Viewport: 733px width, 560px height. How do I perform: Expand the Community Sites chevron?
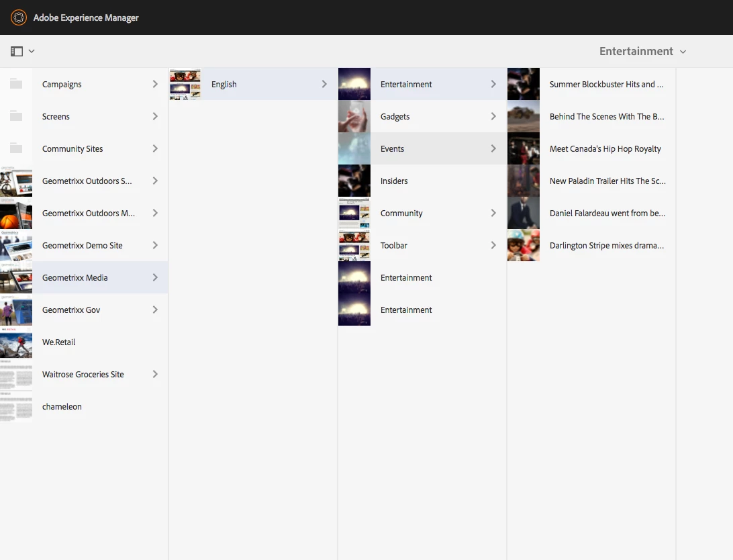click(155, 148)
